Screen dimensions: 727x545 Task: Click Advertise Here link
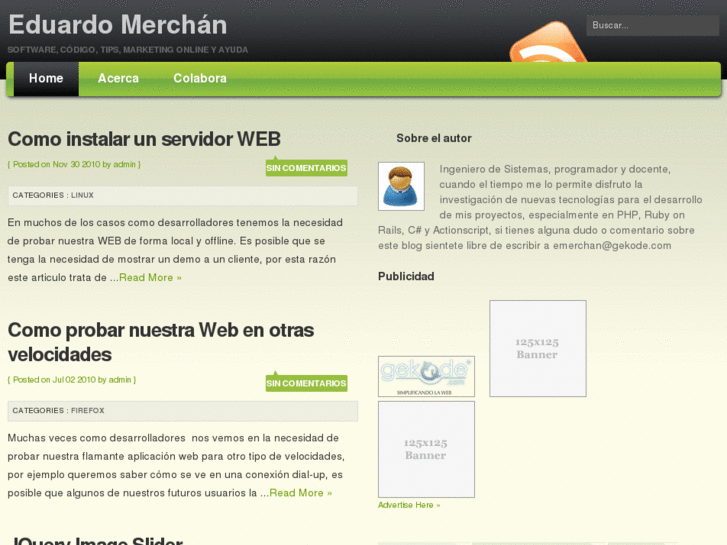pos(409,505)
